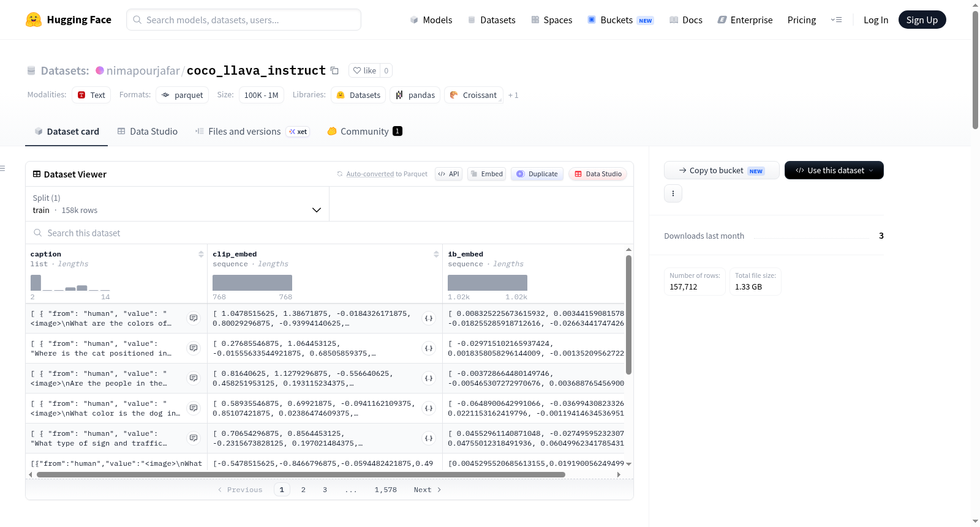980x527 pixels.
Task: Select the Croissant library tag
Action: (473, 95)
